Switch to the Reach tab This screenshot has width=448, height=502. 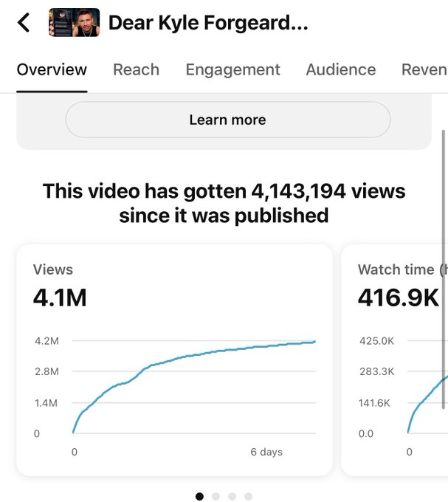pyautogui.click(x=136, y=70)
